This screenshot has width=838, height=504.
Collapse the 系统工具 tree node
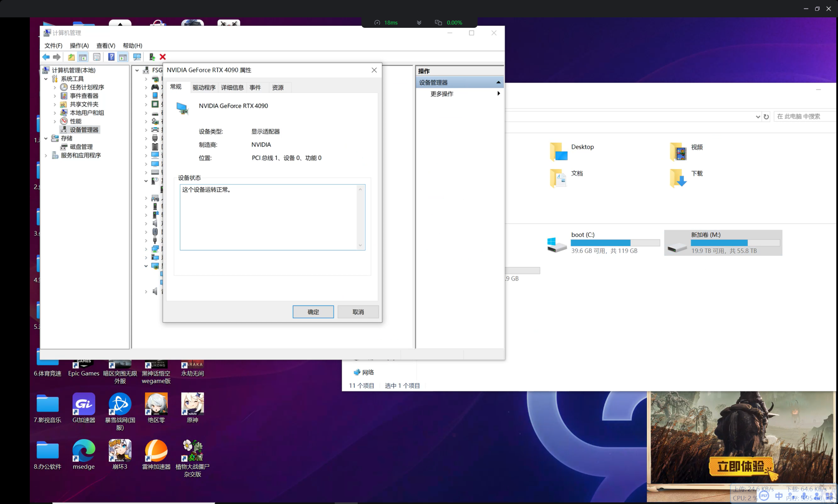[46, 79]
